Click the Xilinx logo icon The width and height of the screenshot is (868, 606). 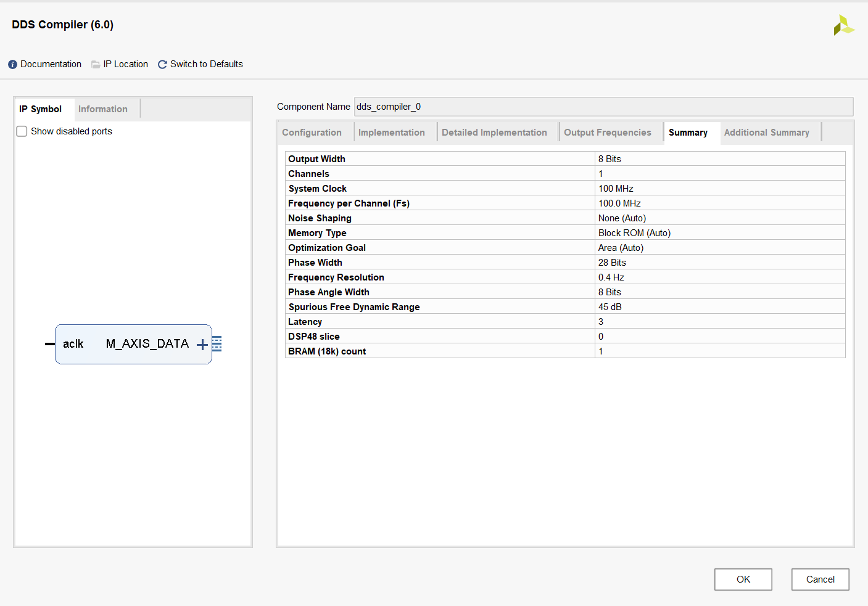843,25
